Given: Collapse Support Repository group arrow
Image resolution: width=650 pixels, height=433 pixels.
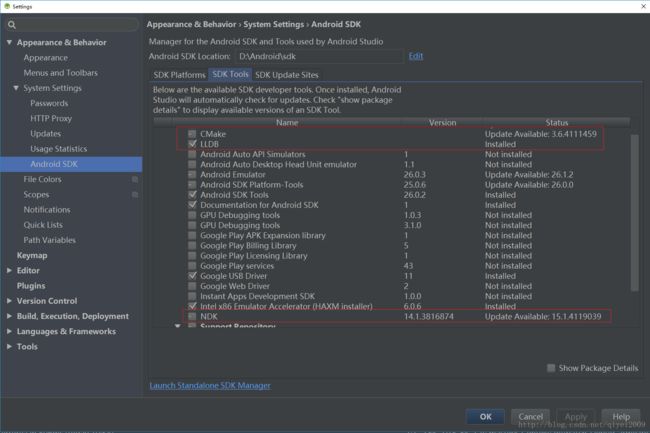Looking at the screenshot, I should point(178,326).
